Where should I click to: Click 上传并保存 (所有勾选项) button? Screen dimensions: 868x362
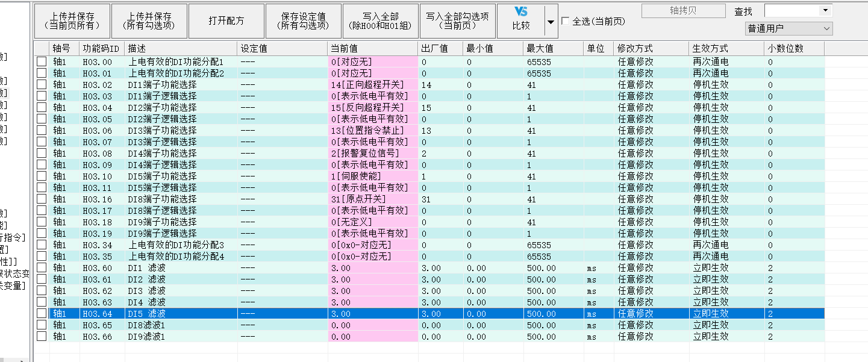pos(148,21)
